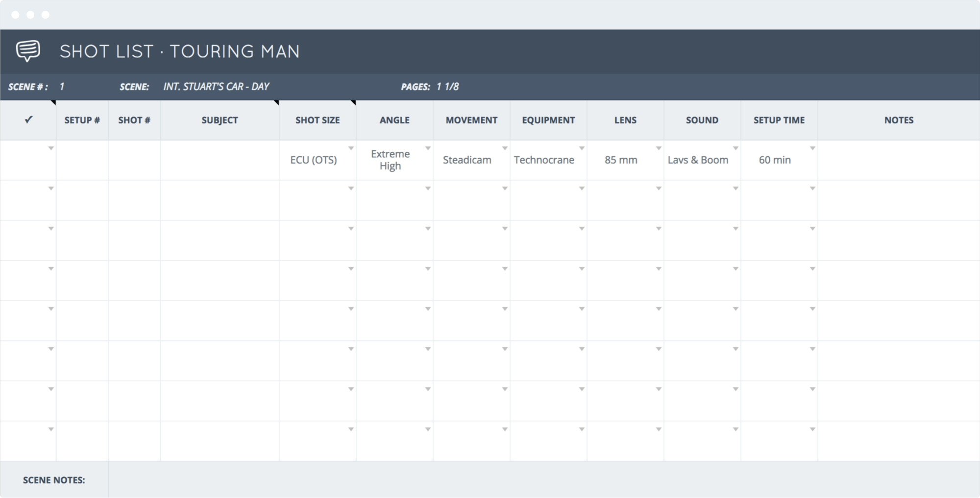980x498 pixels.
Task: Select the MOVEMENT column header
Action: [471, 120]
